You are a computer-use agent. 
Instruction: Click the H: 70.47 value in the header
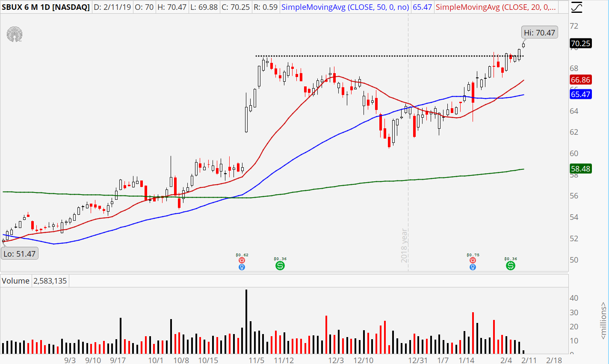pyautogui.click(x=171, y=7)
